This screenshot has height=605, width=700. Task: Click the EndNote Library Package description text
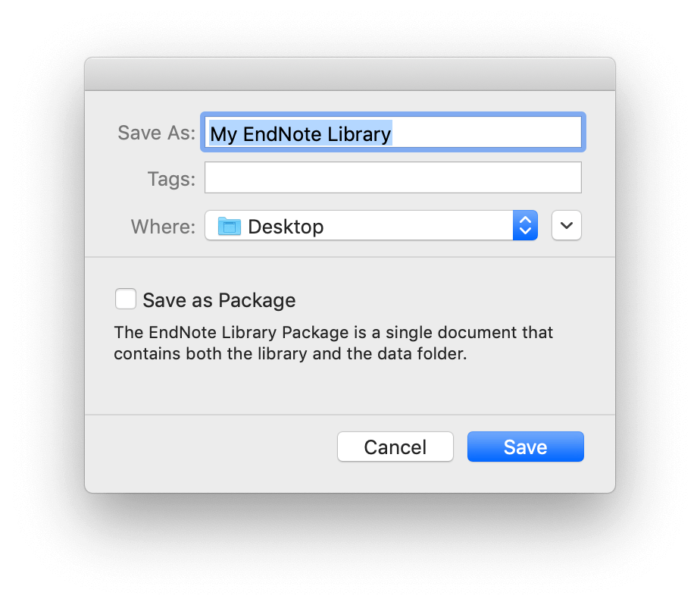(x=333, y=343)
